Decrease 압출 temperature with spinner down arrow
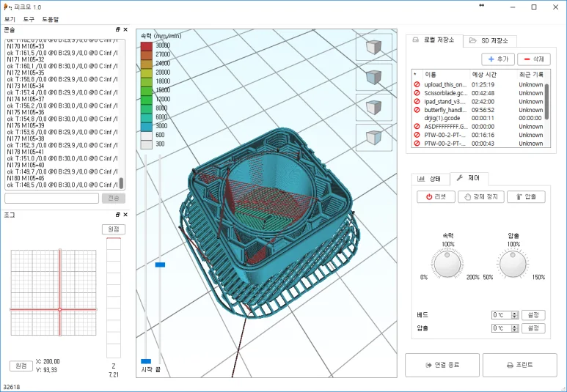Viewport: 567px width, 392px height. pyautogui.click(x=515, y=330)
